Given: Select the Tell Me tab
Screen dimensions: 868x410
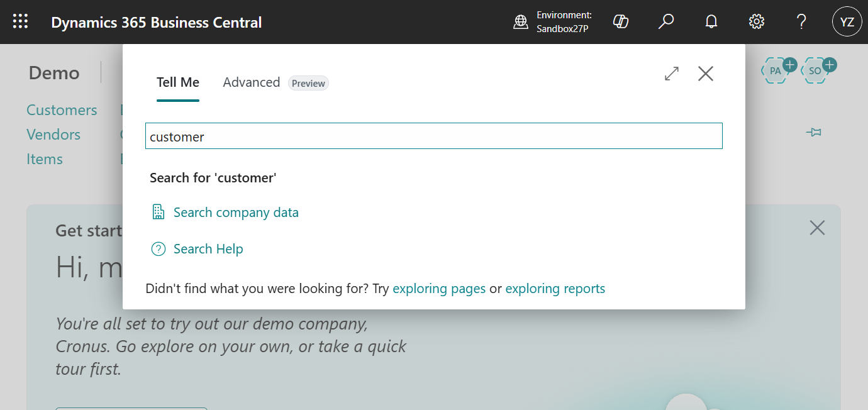Looking at the screenshot, I should pyautogui.click(x=178, y=82).
